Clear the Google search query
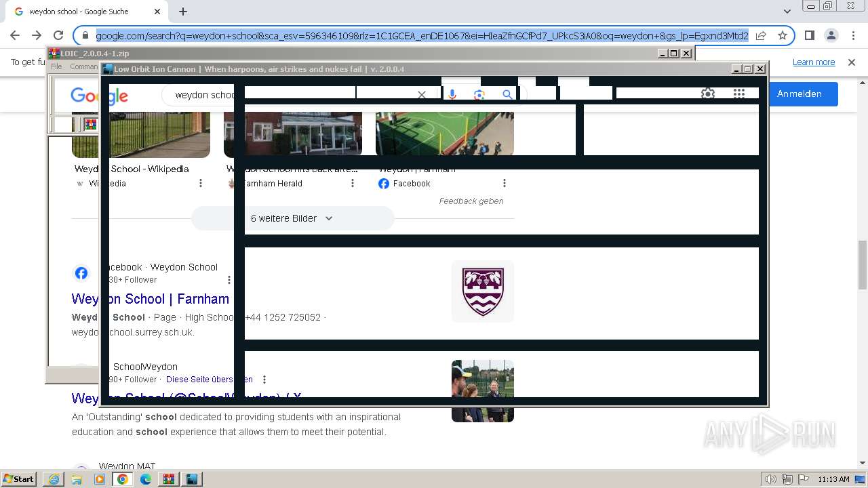868x488 pixels. 422,95
